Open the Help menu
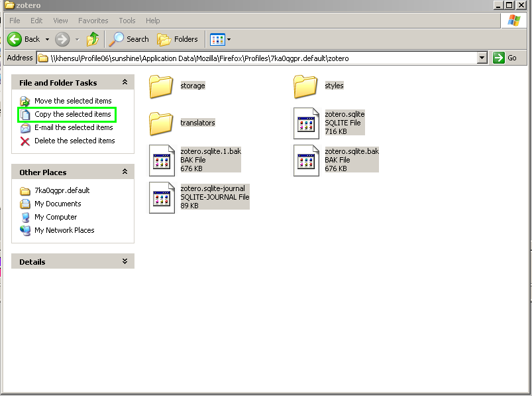532x396 pixels. coord(152,21)
